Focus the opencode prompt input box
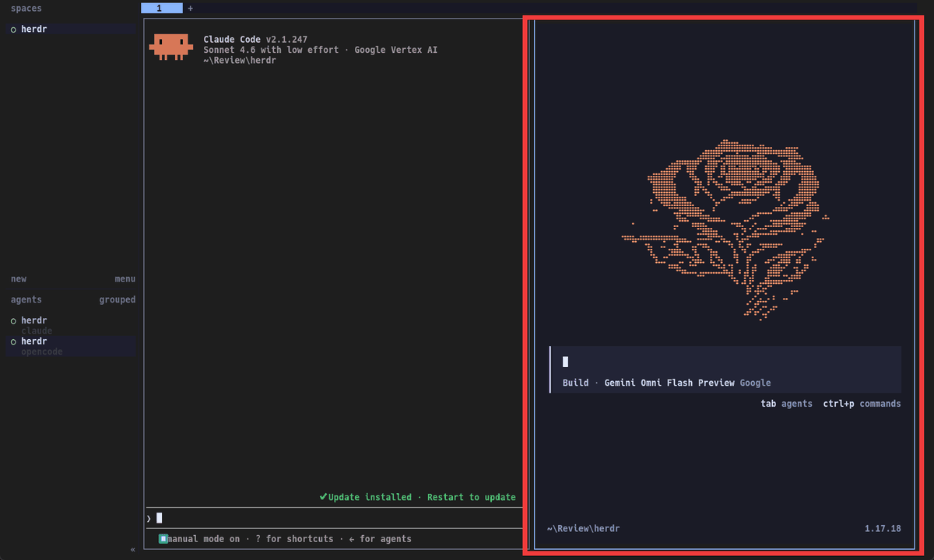The width and height of the screenshot is (934, 560). click(725, 369)
